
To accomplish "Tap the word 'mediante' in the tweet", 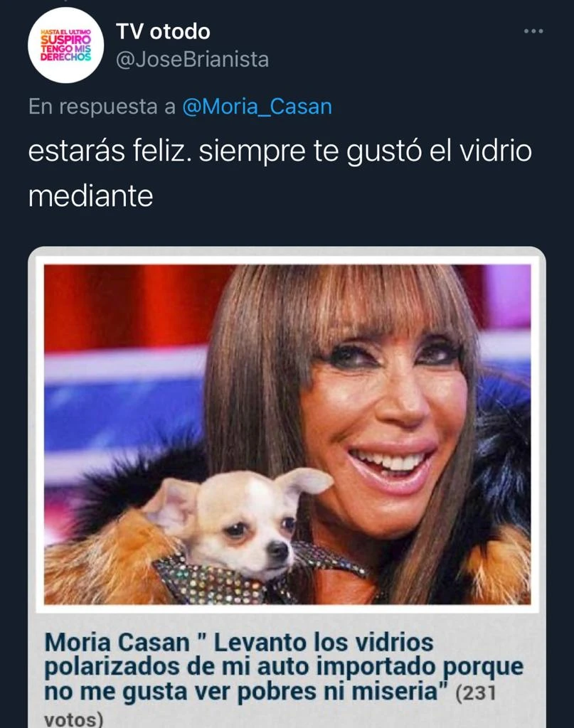I will (90, 196).
